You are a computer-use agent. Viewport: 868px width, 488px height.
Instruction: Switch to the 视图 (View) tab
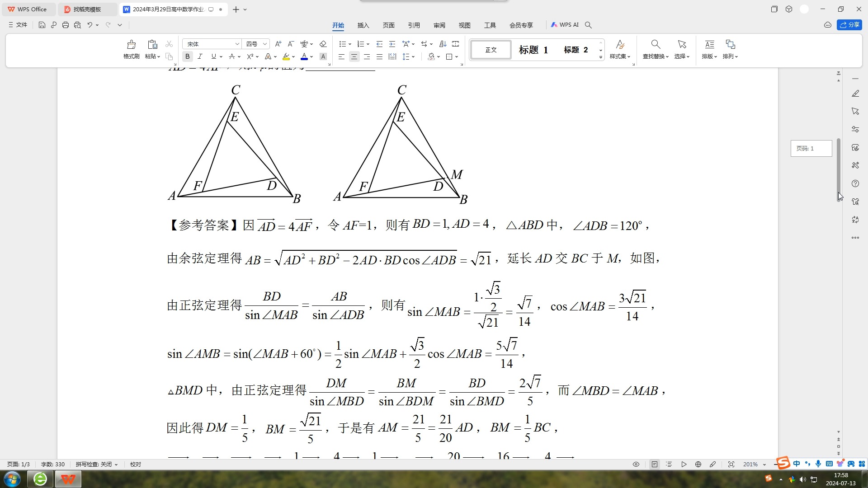(x=465, y=25)
